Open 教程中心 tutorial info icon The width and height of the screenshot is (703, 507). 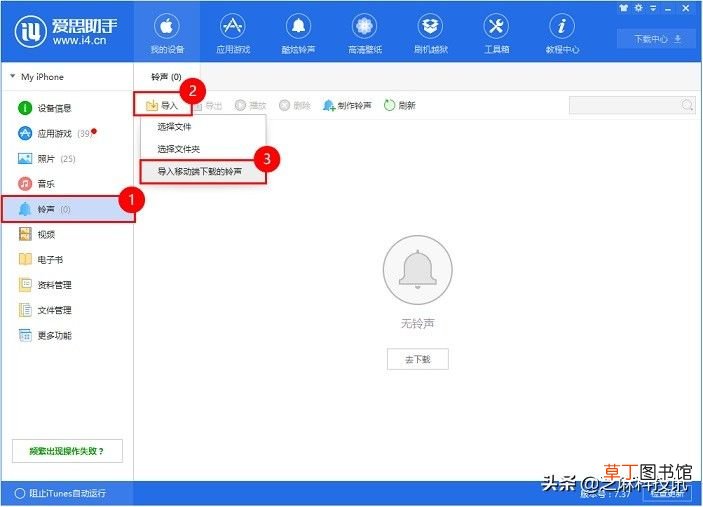pos(562,26)
